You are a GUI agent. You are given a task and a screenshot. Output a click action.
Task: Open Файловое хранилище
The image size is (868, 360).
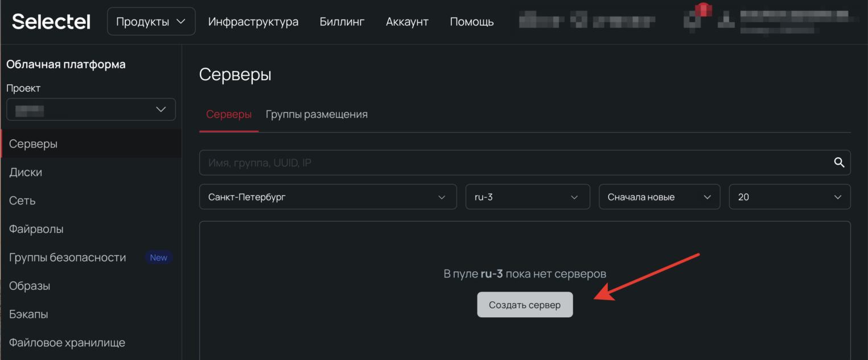[67, 342]
